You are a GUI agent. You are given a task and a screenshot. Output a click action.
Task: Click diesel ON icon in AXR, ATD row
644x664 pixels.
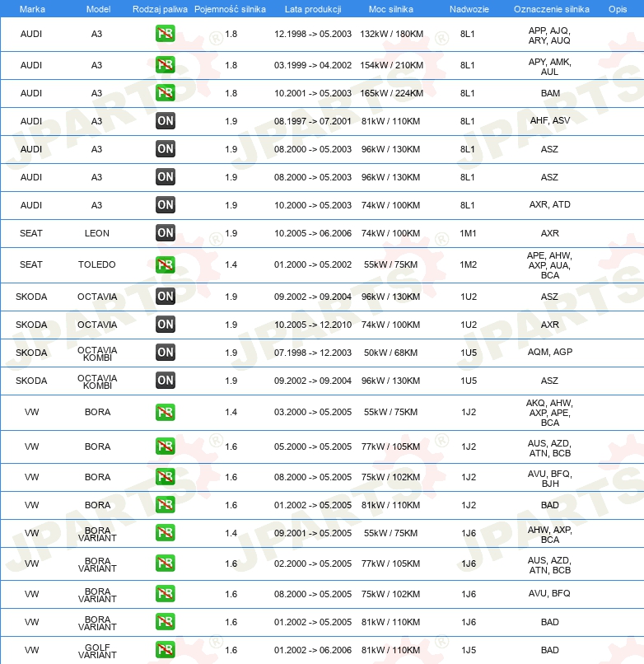click(166, 205)
